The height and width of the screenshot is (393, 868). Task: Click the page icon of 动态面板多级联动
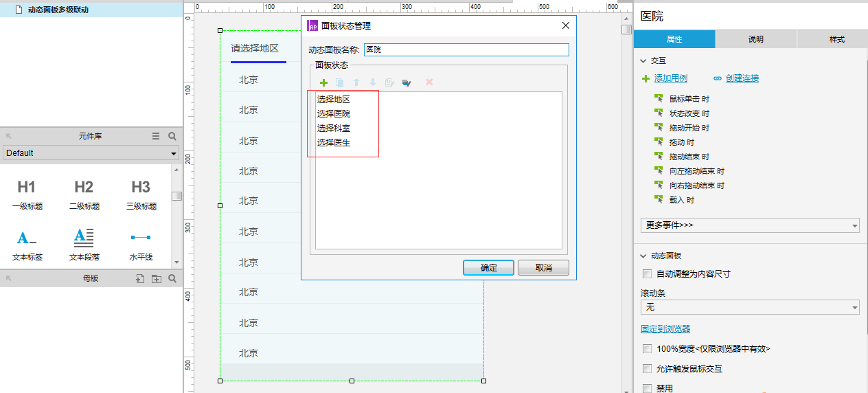(19, 10)
